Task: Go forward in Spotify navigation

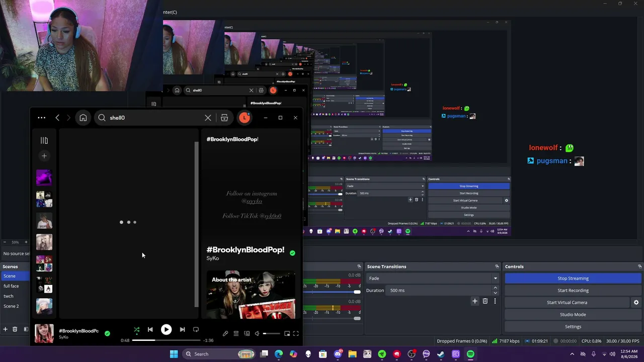Action: (68, 118)
